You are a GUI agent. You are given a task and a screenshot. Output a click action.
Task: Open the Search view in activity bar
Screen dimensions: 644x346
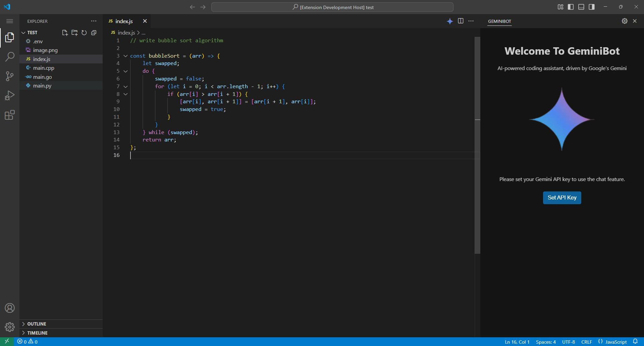pyautogui.click(x=10, y=57)
